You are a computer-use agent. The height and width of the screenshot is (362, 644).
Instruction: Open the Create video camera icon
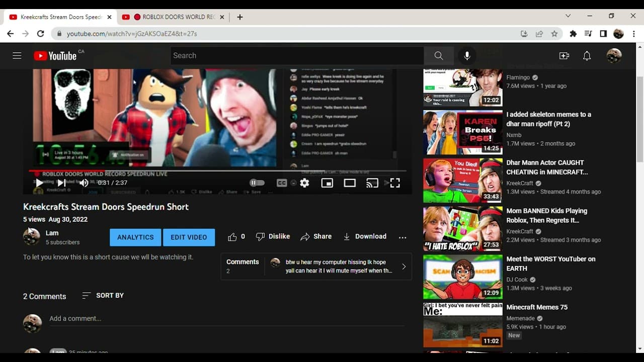click(x=564, y=56)
